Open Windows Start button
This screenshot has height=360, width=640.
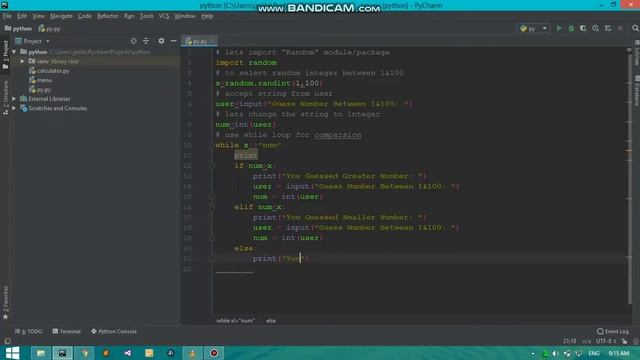(12, 353)
